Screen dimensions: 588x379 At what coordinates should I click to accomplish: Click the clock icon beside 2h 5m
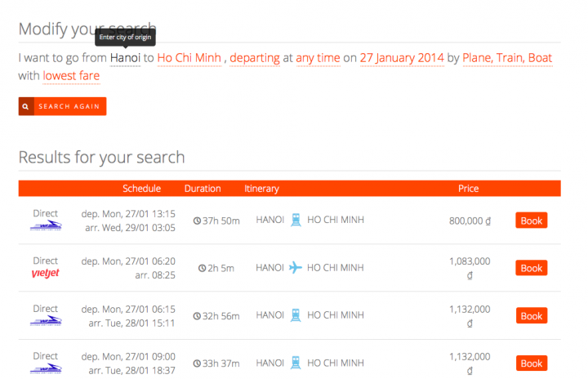tap(203, 268)
